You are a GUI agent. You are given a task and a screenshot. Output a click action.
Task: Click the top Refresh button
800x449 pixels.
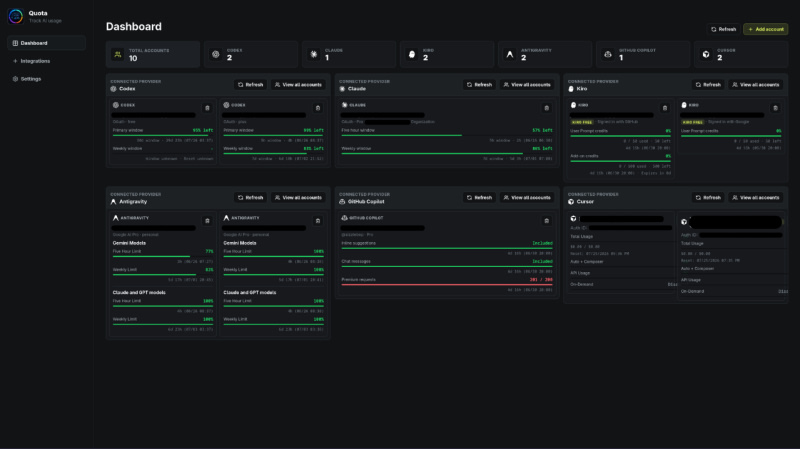click(x=723, y=29)
